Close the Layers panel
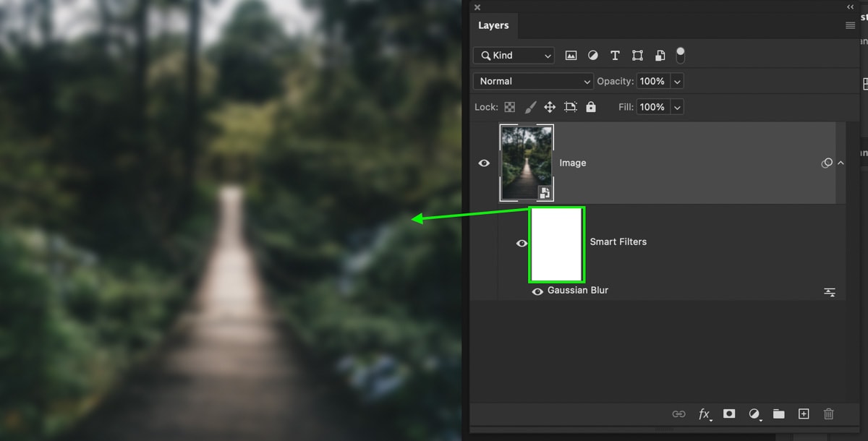 [477, 7]
